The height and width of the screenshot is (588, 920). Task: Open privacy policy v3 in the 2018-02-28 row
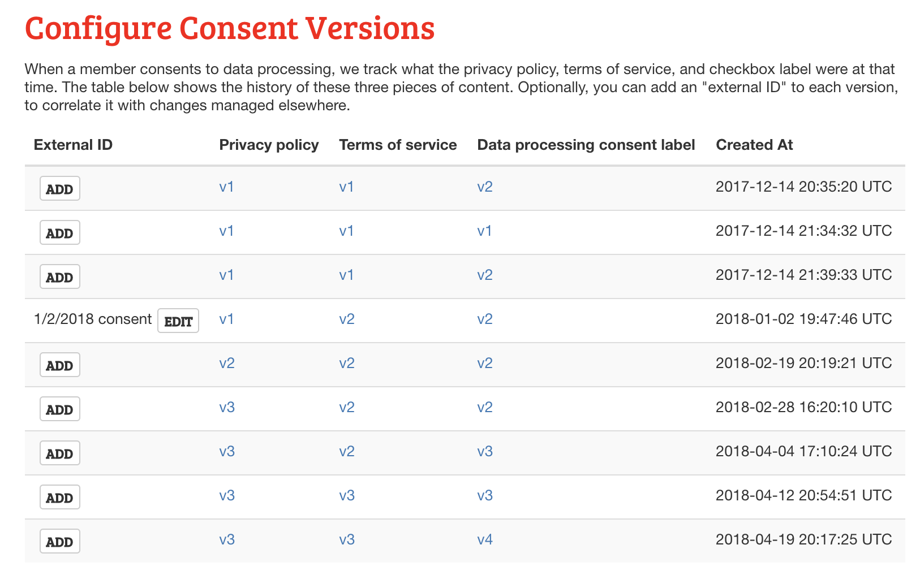[227, 407]
